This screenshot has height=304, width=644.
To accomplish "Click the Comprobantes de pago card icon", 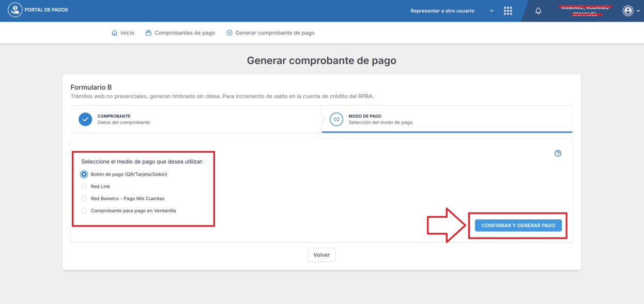I will [149, 33].
